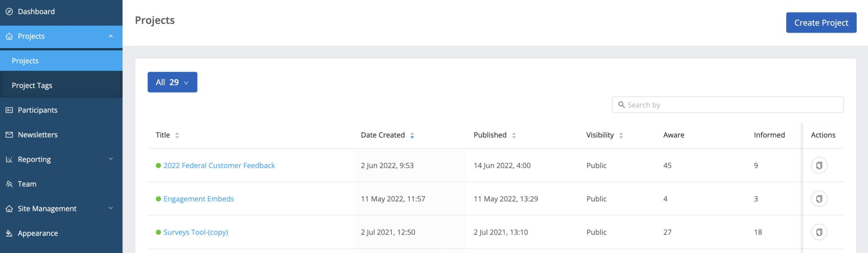868x253 pixels.
Task: Open Newsletters via its envelope icon
Action: click(9, 135)
